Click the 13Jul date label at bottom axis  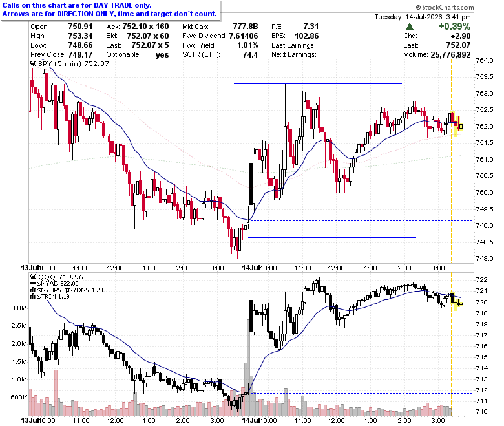coord(30,420)
